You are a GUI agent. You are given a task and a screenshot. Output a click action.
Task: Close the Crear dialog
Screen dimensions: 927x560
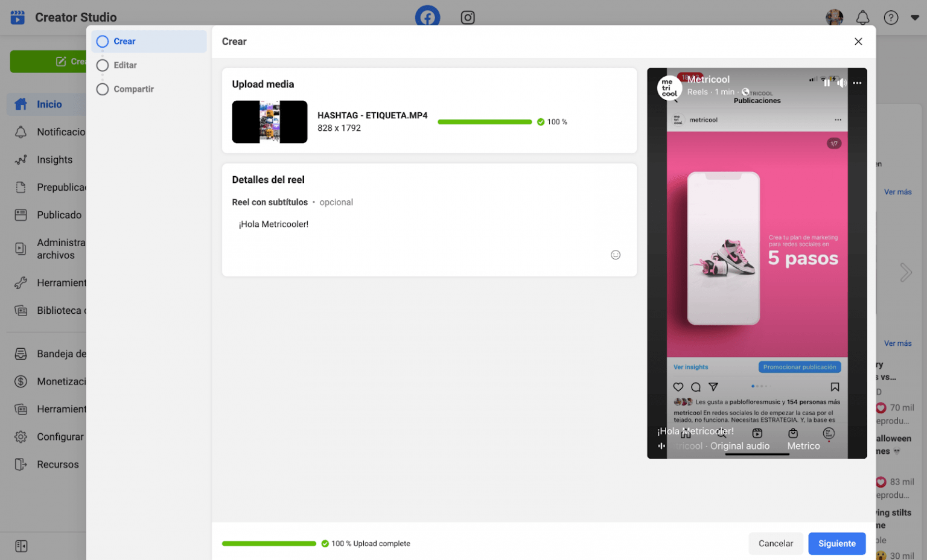pyautogui.click(x=858, y=41)
